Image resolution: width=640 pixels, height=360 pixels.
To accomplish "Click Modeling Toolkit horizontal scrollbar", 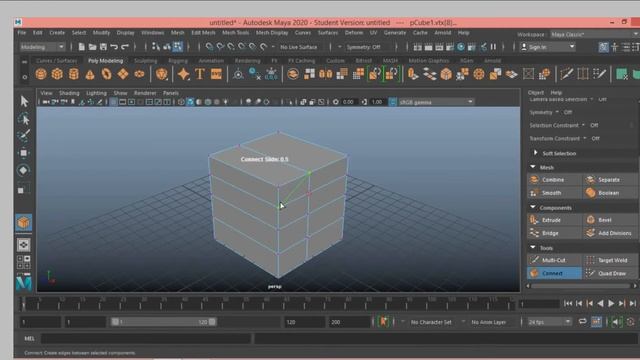I will (x=581, y=286).
